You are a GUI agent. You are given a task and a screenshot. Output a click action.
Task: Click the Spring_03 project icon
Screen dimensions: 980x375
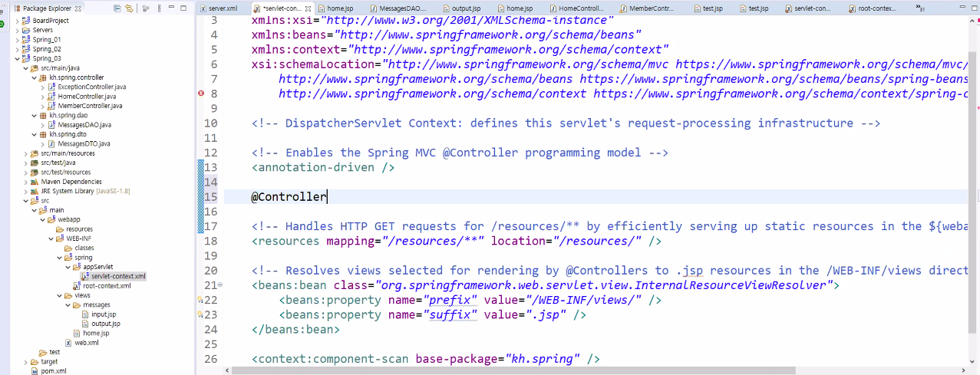(x=27, y=58)
